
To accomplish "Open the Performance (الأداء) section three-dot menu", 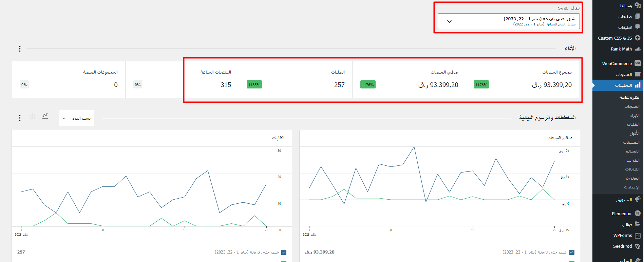I will point(20,49).
